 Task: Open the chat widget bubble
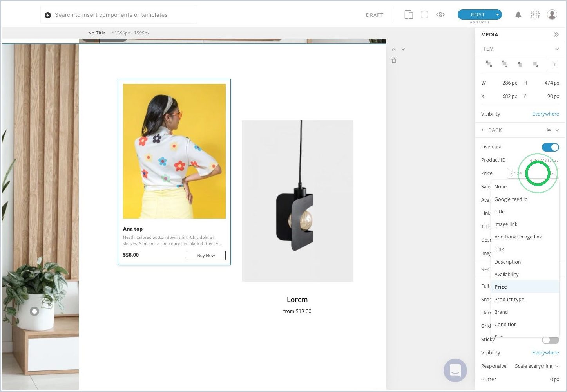tap(455, 370)
